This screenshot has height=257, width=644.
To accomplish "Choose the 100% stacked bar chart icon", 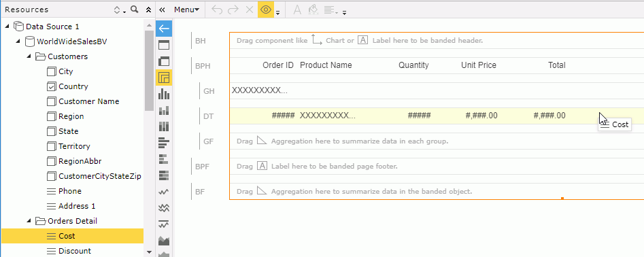I will click(164, 126).
